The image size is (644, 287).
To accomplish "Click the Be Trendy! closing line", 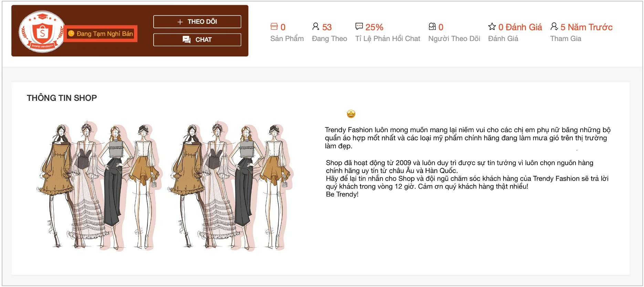I will pyautogui.click(x=342, y=194).
